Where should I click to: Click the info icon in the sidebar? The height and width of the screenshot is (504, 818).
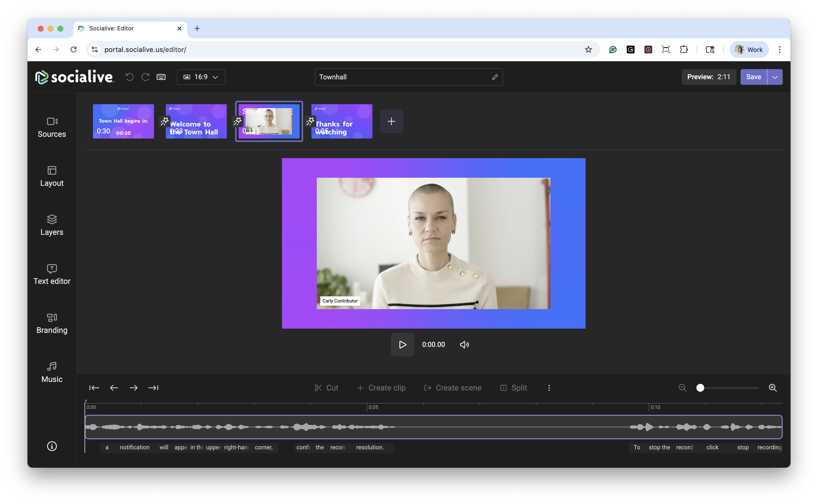click(x=52, y=446)
